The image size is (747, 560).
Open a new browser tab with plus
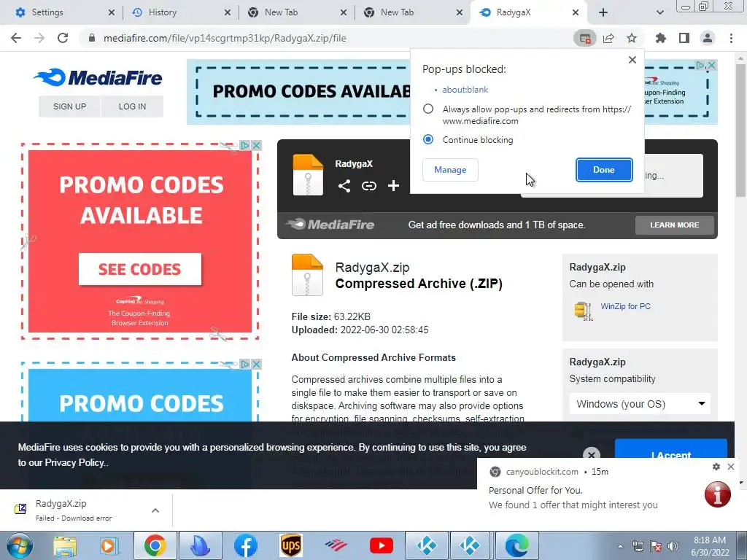tap(603, 12)
